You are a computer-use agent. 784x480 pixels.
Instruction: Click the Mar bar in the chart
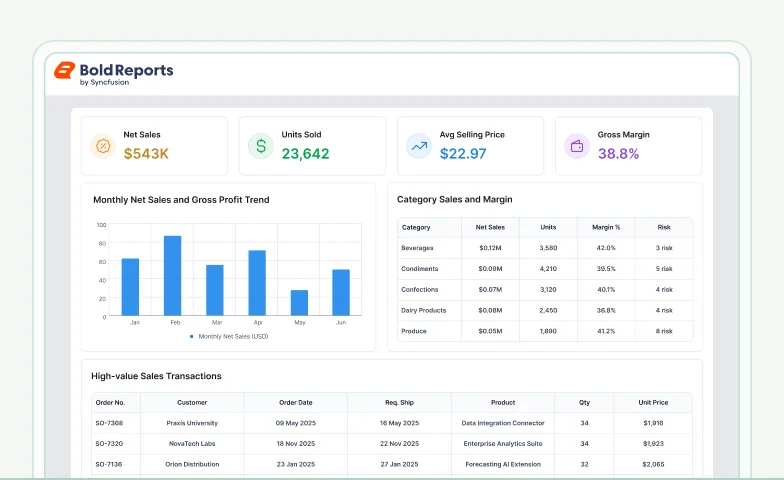(x=215, y=290)
